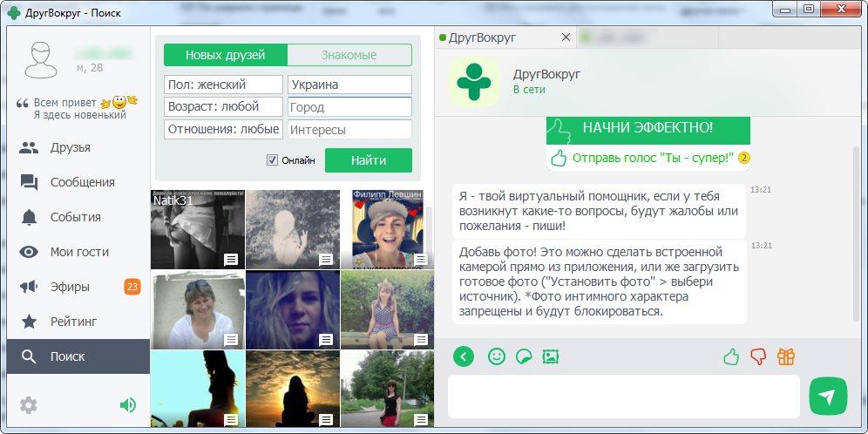
Task: Click message icon on sunset silhouette photo
Action: point(326,419)
